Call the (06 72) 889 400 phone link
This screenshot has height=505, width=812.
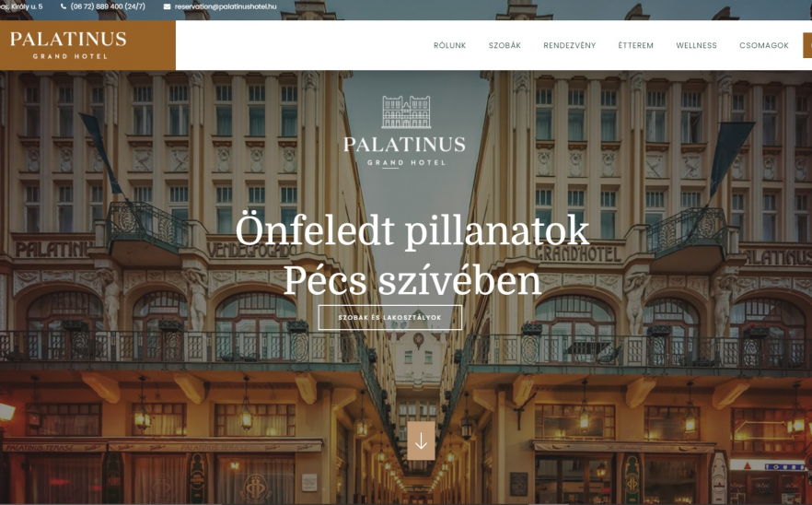pos(108,6)
